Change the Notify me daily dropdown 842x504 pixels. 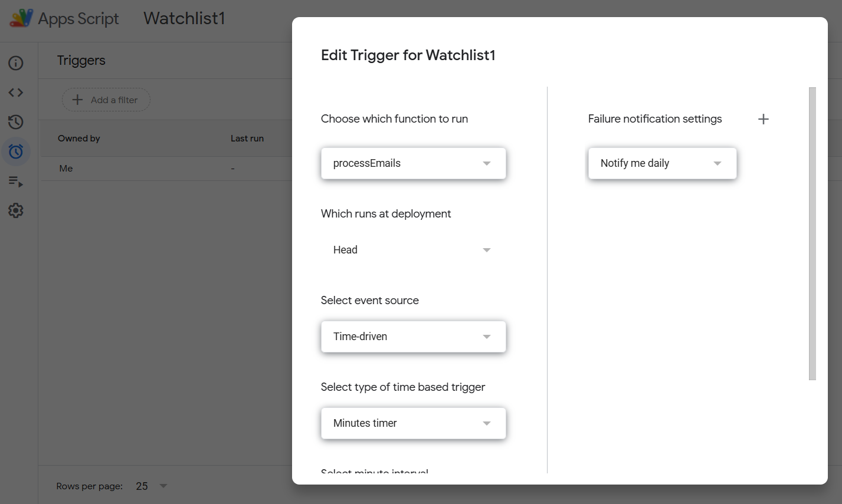[662, 163]
